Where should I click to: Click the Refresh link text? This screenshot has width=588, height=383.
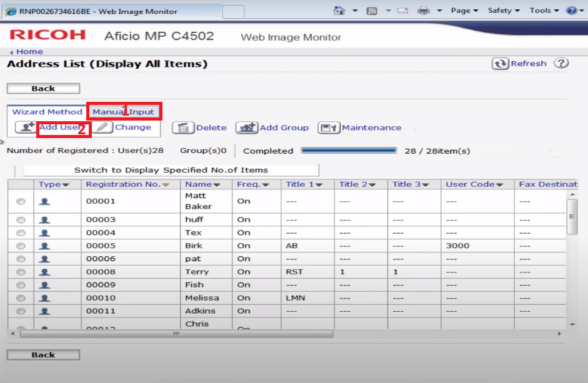tap(529, 63)
